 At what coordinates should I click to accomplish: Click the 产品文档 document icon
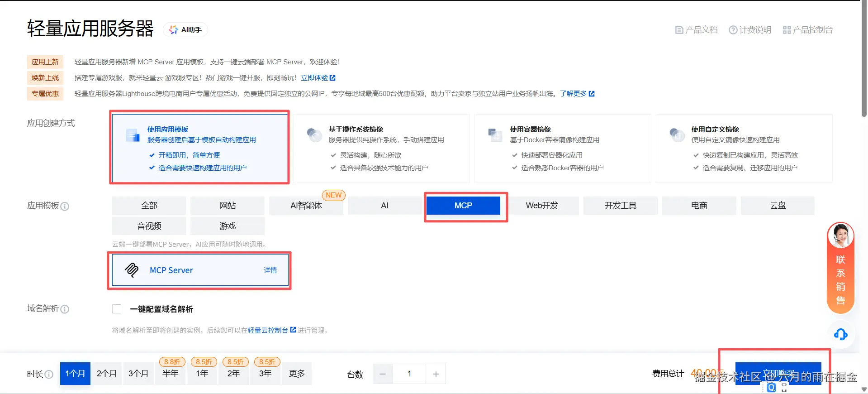click(679, 30)
